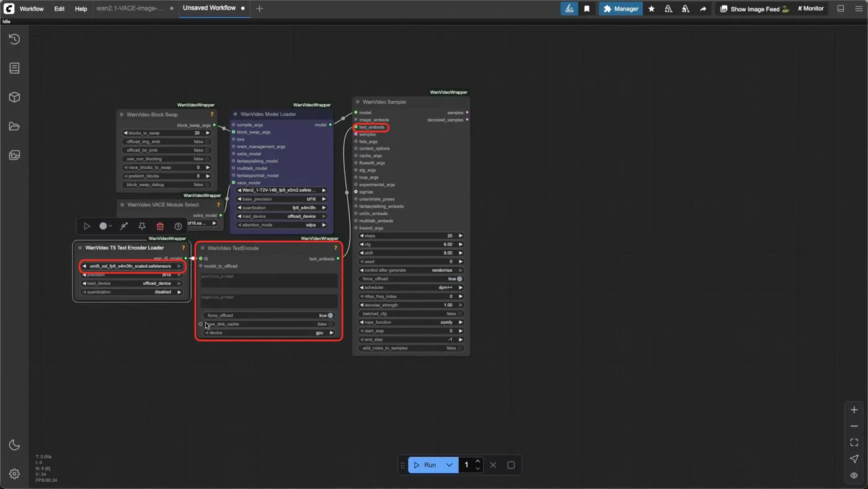Open settings gear icon in sidebar
The height and width of the screenshot is (489, 868).
(14, 474)
